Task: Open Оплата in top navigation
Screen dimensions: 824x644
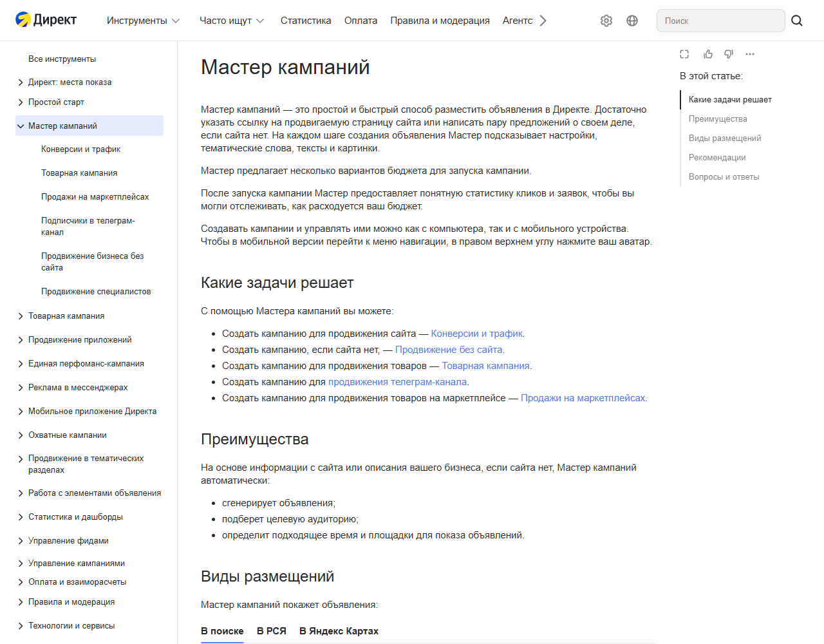Action: click(x=360, y=21)
